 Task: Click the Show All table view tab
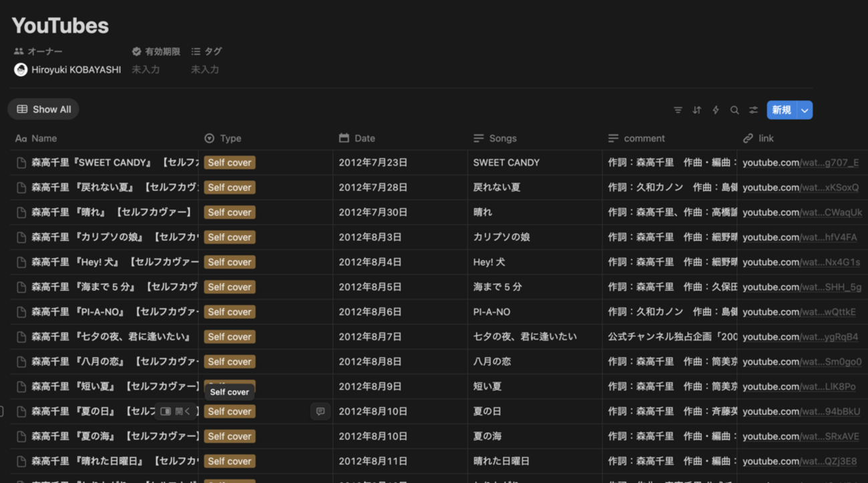click(x=43, y=109)
